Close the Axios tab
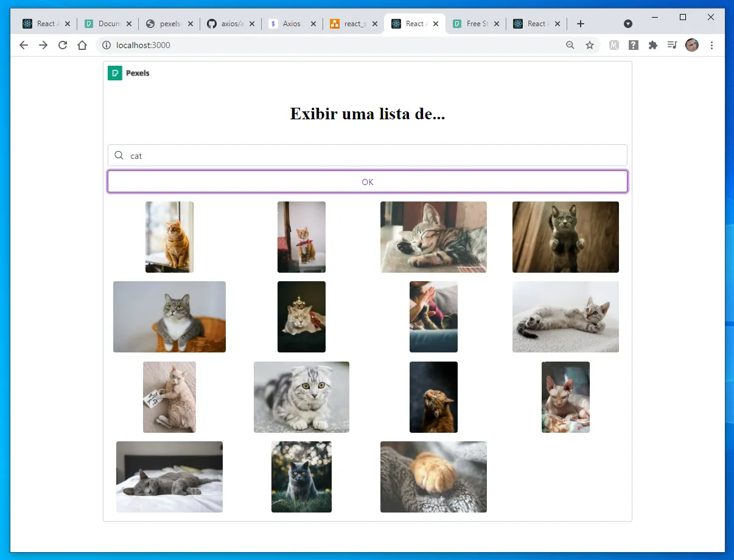Viewport: 734px width, 560px height. coord(313,24)
